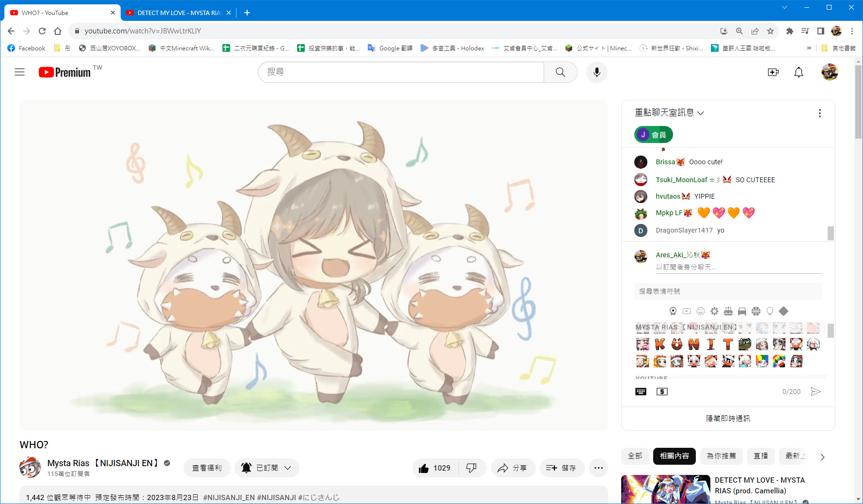The height and width of the screenshot is (504, 863).
Task: Open notifications bell in YouTube header
Action: click(799, 72)
